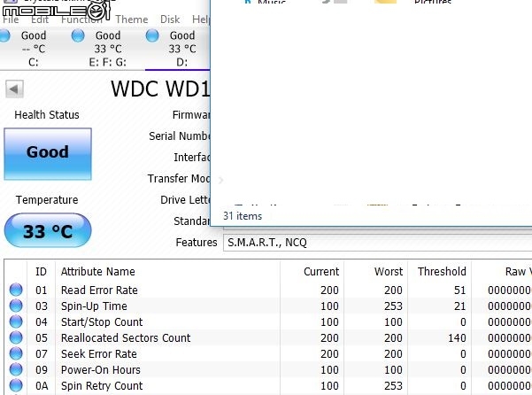532x395 pixels.
Task: Click the WDC drive model title
Action: pyautogui.click(x=160, y=89)
